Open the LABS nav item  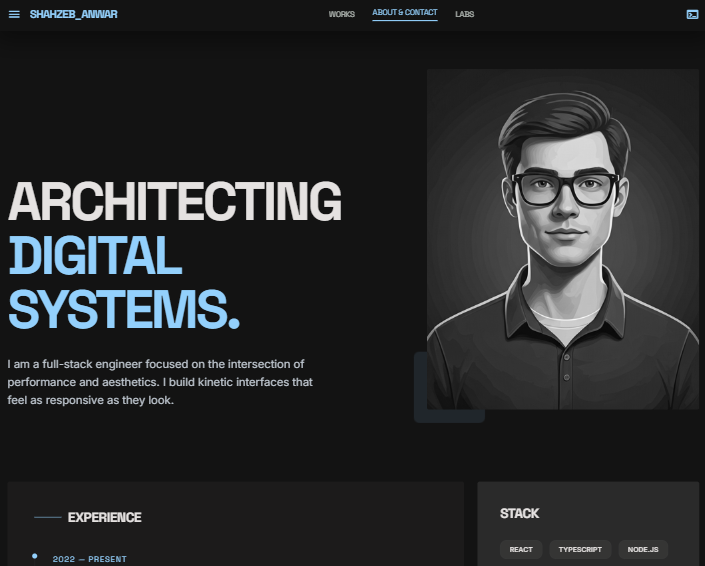pyautogui.click(x=464, y=14)
